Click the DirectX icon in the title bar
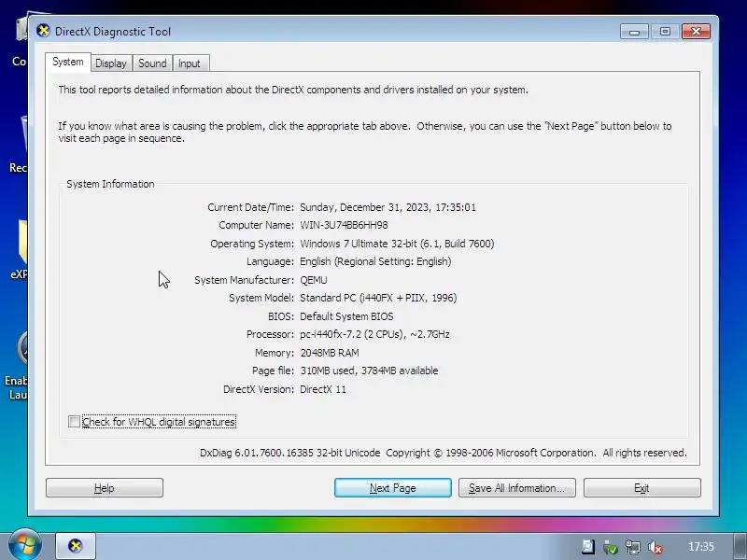Viewport: 747px width, 560px height. [43, 31]
